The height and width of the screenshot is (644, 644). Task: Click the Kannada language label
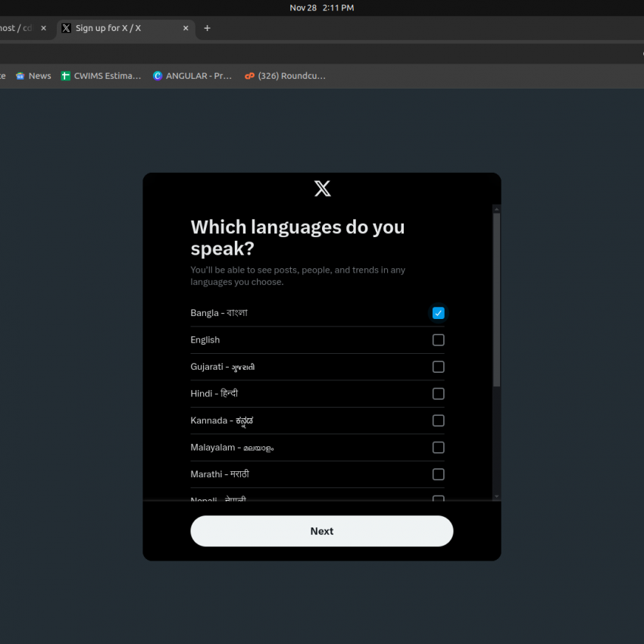(x=222, y=420)
